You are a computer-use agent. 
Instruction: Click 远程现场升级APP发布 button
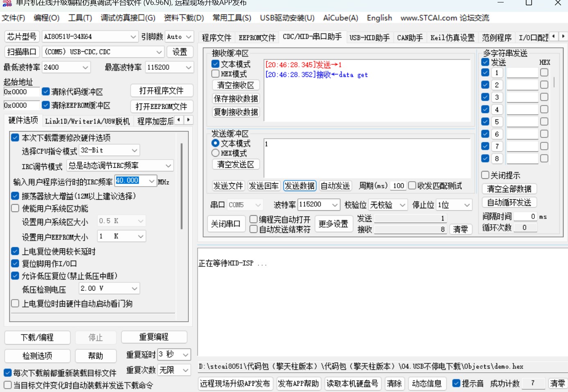click(x=235, y=383)
